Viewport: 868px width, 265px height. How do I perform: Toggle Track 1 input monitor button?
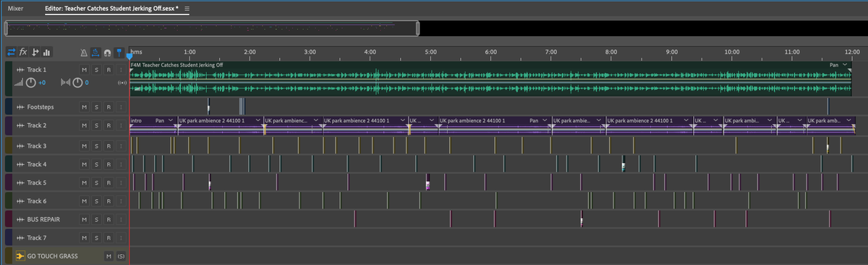122,70
